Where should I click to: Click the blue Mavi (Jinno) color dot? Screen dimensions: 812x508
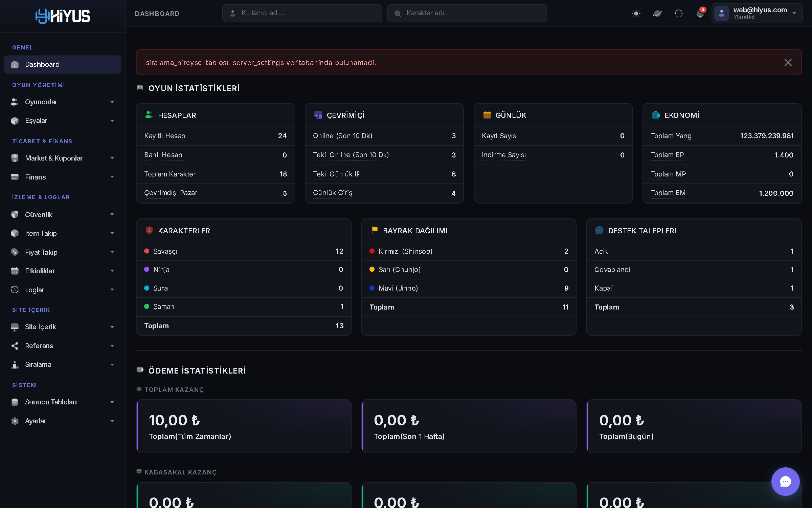(x=372, y=288)
